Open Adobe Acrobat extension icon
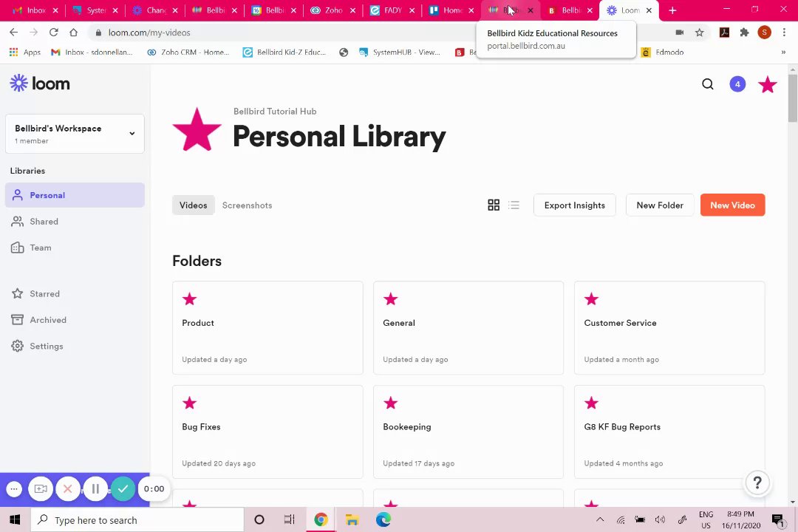This screenshot has height=532, width=798. [724, 33]
